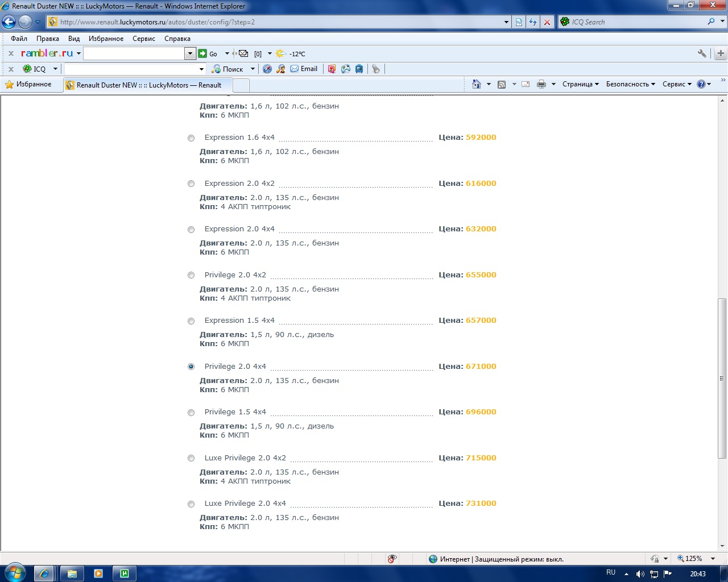Click the plus button on Rambler toolbar

(721, 53)
